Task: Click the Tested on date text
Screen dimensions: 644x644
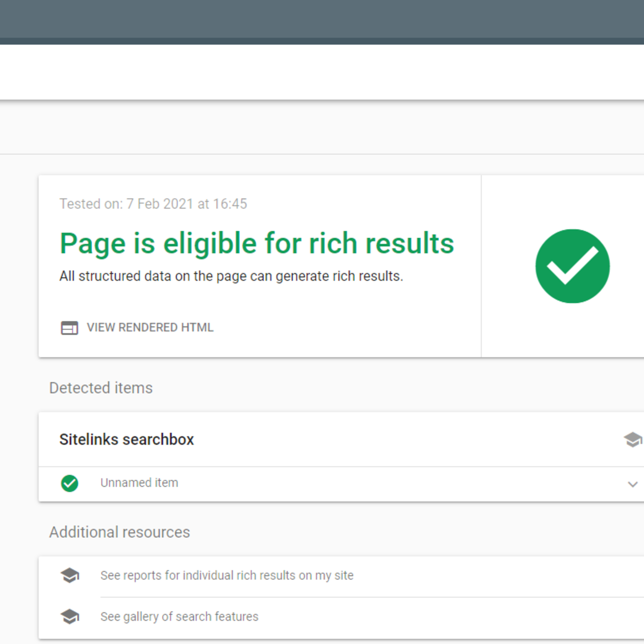Action: pos(153,204)
